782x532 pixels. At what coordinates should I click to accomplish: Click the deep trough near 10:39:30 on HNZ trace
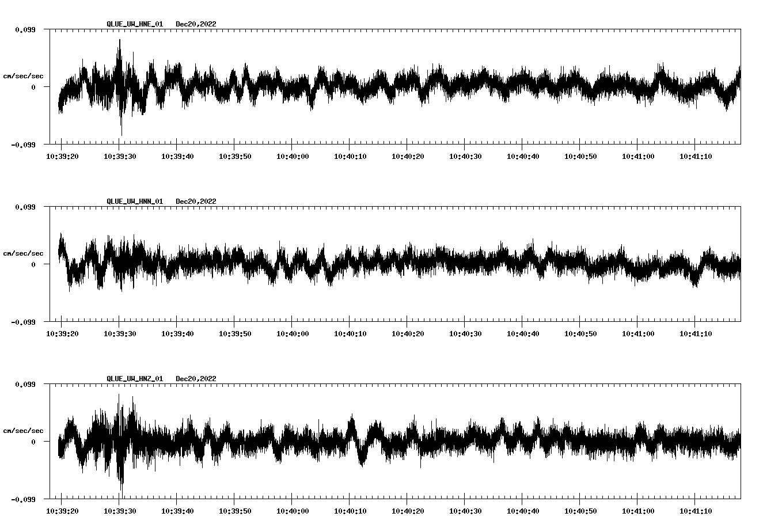[x=122, y=491]
